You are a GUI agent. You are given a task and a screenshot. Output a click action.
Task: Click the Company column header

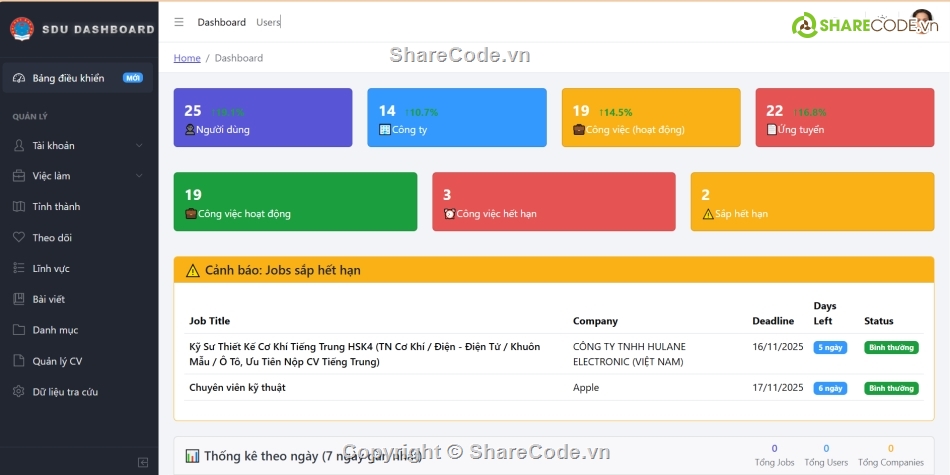pyautogui.click(x=596, y=321)
